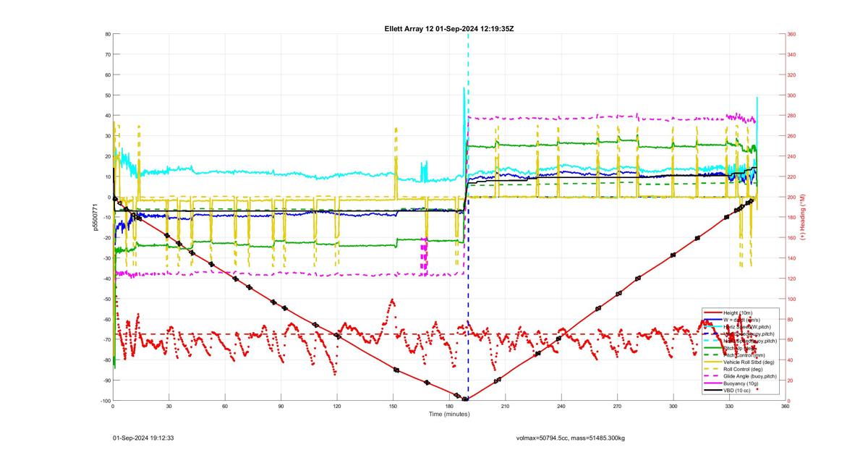Click the heading axis tick label '140'
The image size is (868, 450).
coord(791,258)
